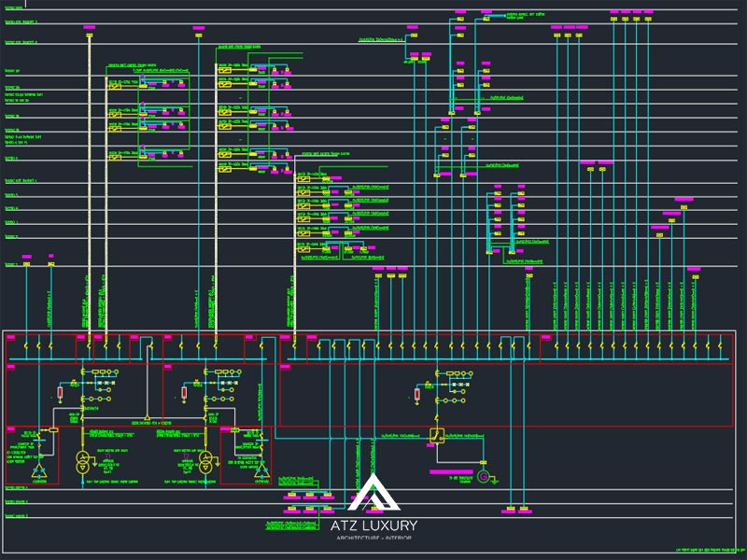
Task: Select the T1 transformer winding symbol
Action: (x=82, y=459)
